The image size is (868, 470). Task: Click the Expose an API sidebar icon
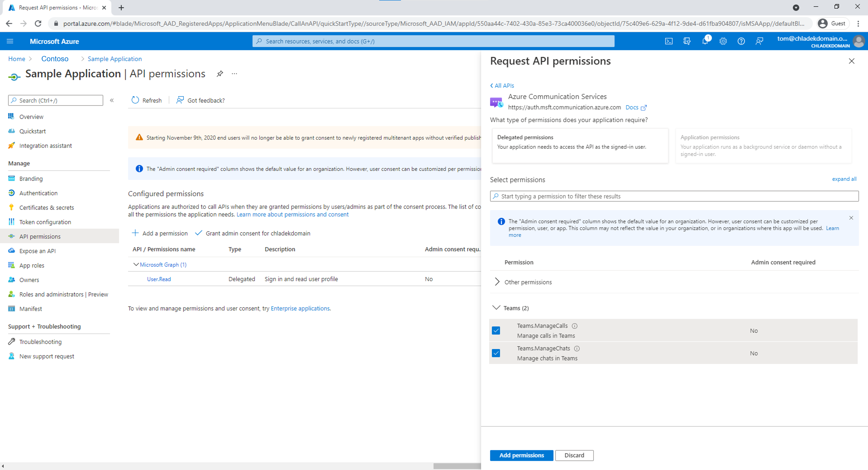coord(12,251)
